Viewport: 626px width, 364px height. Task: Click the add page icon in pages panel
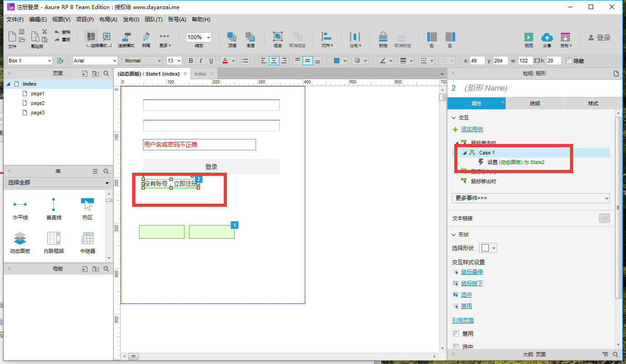[84, 73]
